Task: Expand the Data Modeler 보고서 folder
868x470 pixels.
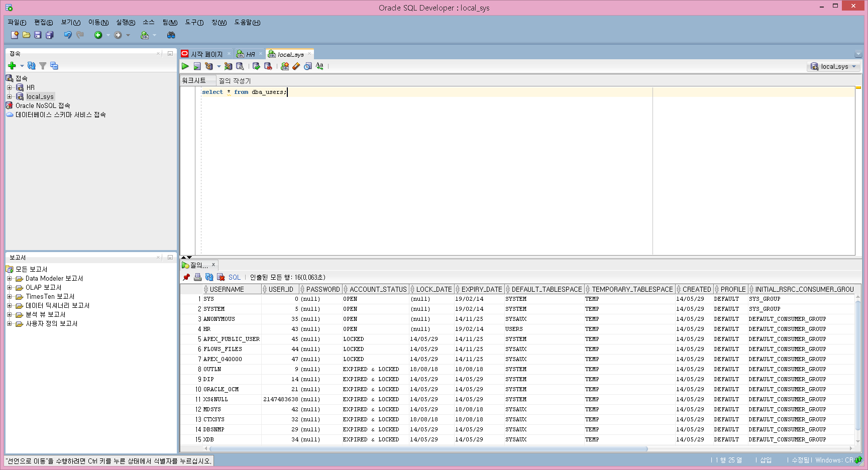Action: point(9,278)
